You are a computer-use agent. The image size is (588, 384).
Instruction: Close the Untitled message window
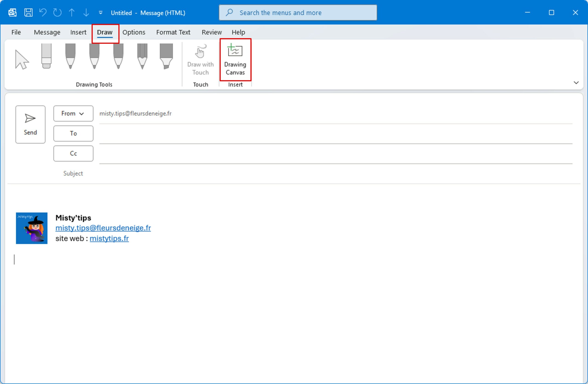click(575, 12)
